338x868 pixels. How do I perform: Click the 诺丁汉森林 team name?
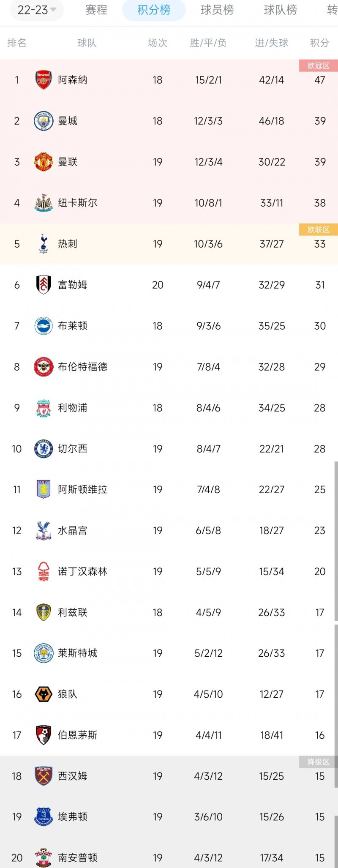[82, 571]
